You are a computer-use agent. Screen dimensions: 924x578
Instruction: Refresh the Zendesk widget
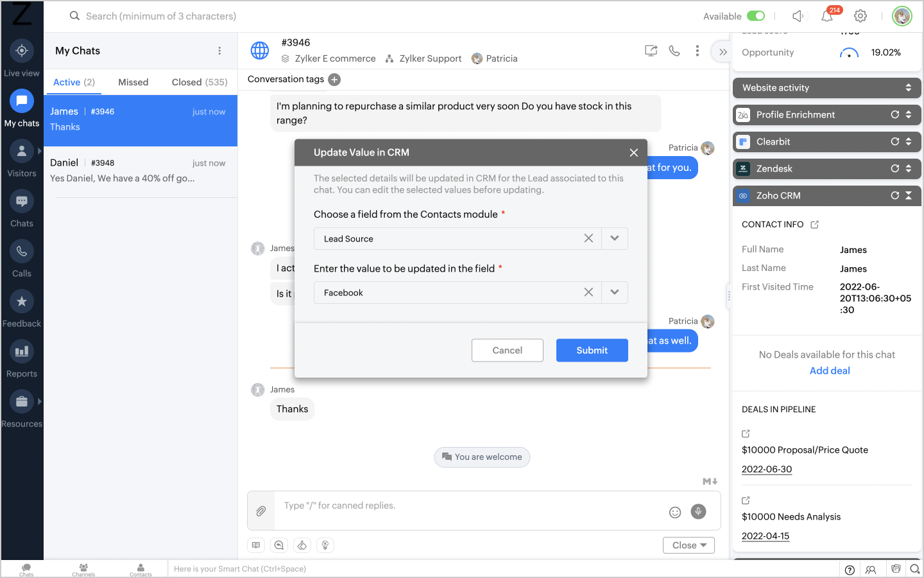(894, 169)
